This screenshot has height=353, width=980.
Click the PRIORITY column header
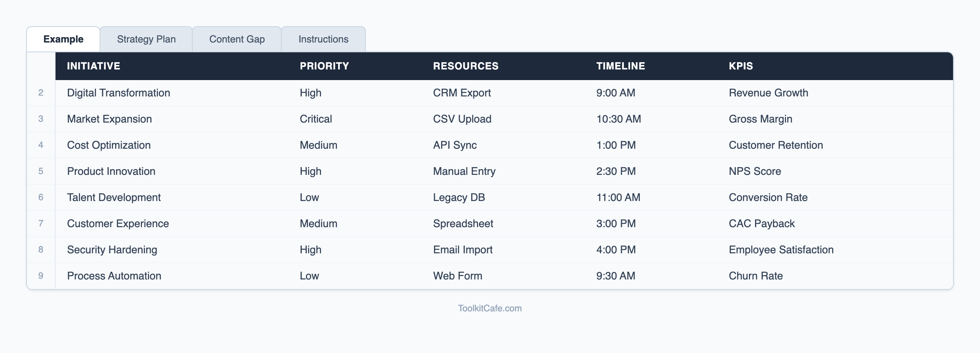coord(324,66)
